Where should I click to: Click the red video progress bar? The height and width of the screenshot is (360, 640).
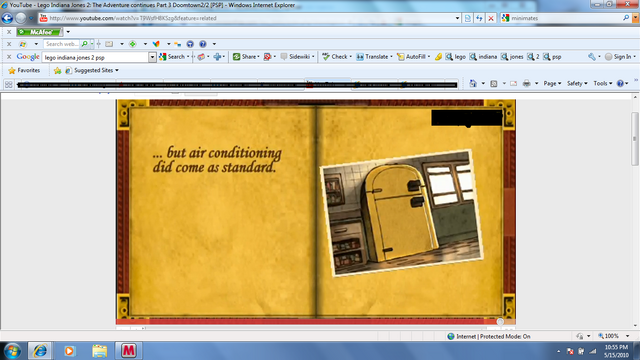(x=308, y=322)
